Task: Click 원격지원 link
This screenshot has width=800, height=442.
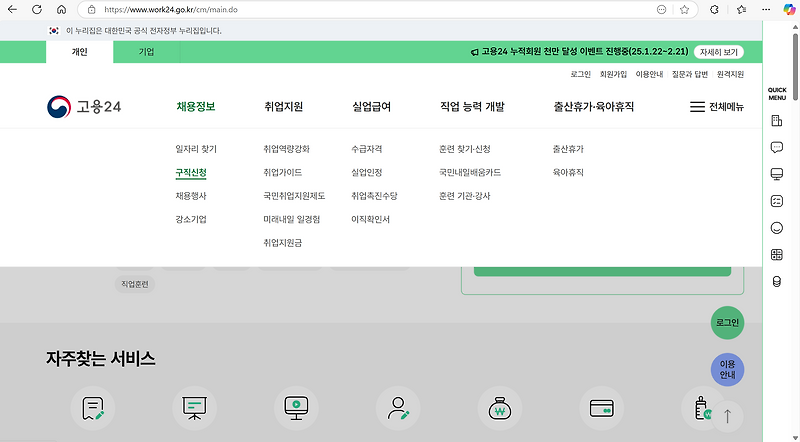Action: tap(730, 75)
